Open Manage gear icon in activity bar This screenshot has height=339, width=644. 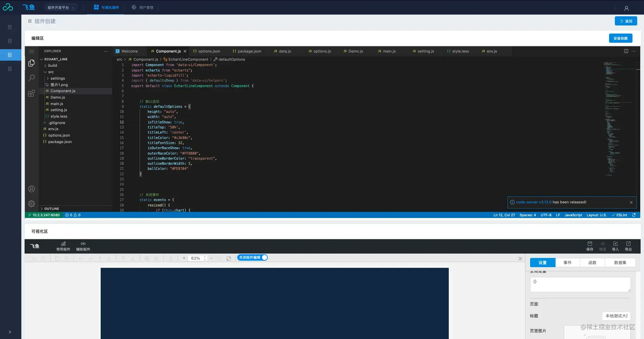32,204
